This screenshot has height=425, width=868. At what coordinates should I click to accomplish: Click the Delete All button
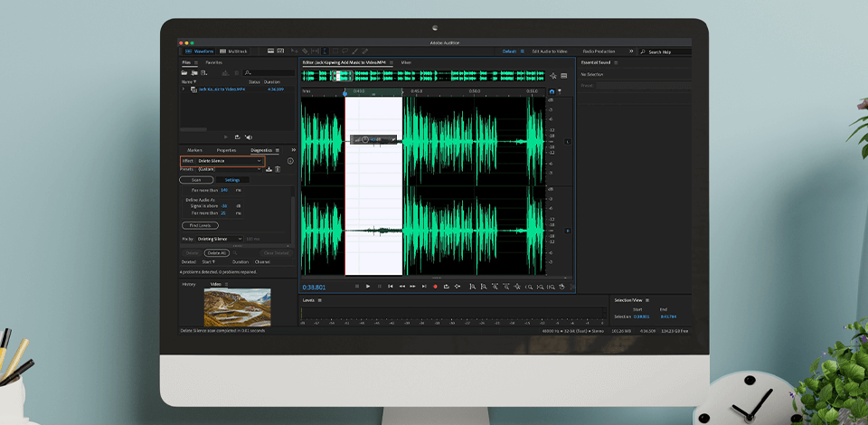[216, 253]
